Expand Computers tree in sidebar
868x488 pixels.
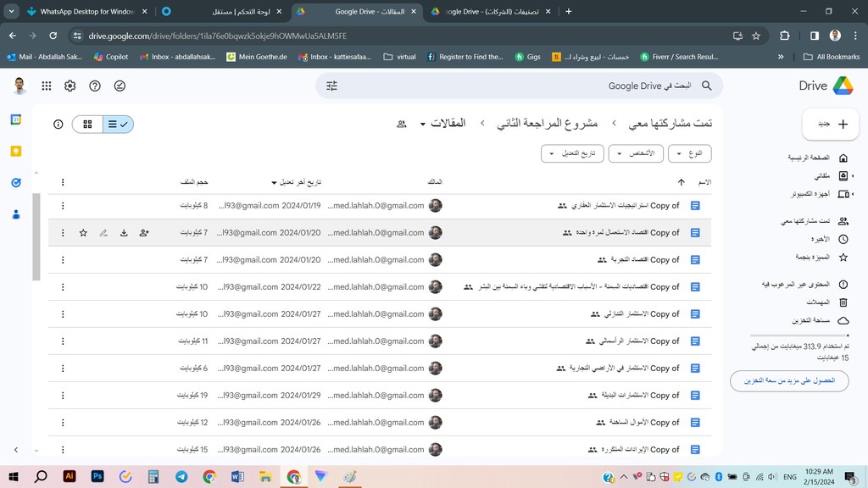click(x=853, y=194)
